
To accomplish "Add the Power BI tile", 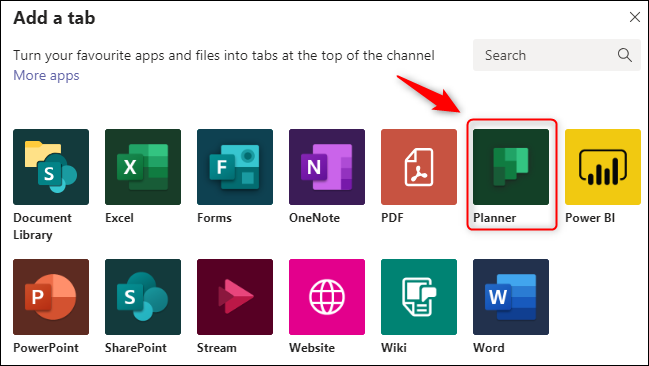I will point(603,167).
